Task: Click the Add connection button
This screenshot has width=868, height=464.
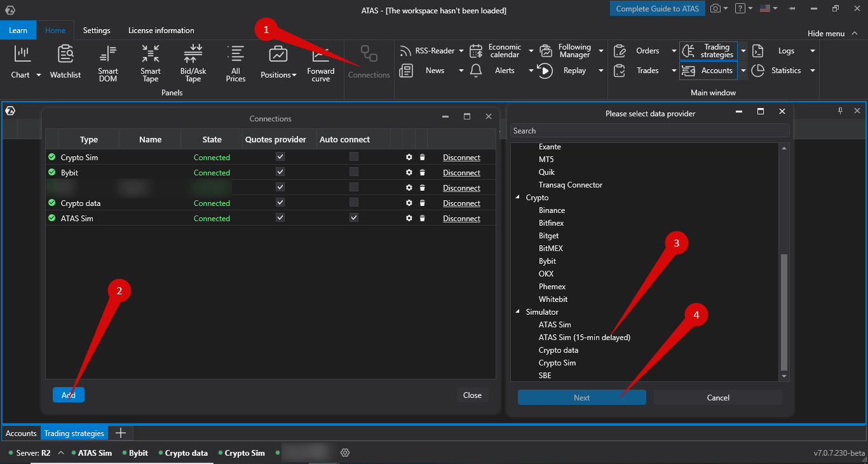Action: pos(69,395)
